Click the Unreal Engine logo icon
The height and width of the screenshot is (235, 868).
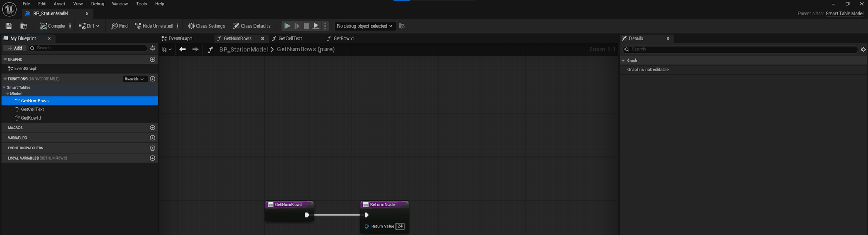click(x=9, y=9)
